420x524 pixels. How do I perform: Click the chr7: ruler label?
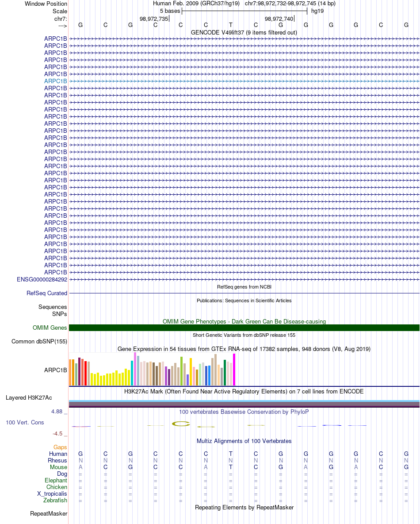click(x=61, y=19)
